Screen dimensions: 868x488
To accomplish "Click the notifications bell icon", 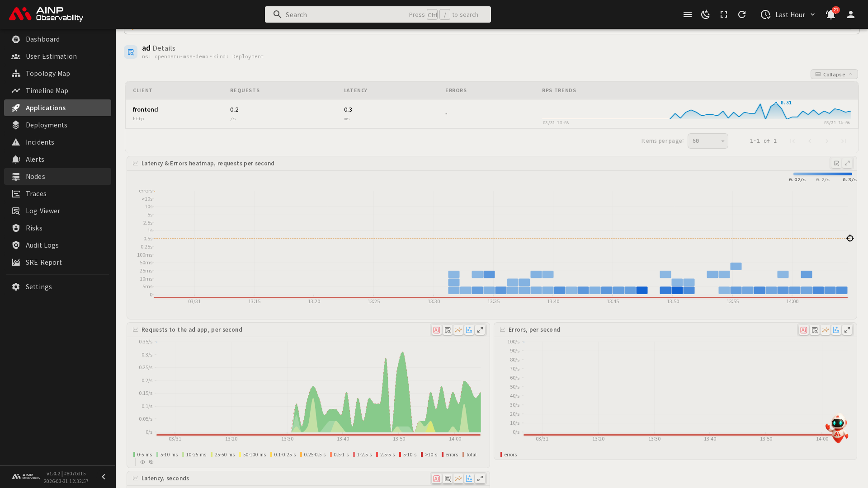I will (x=830, y=14).
